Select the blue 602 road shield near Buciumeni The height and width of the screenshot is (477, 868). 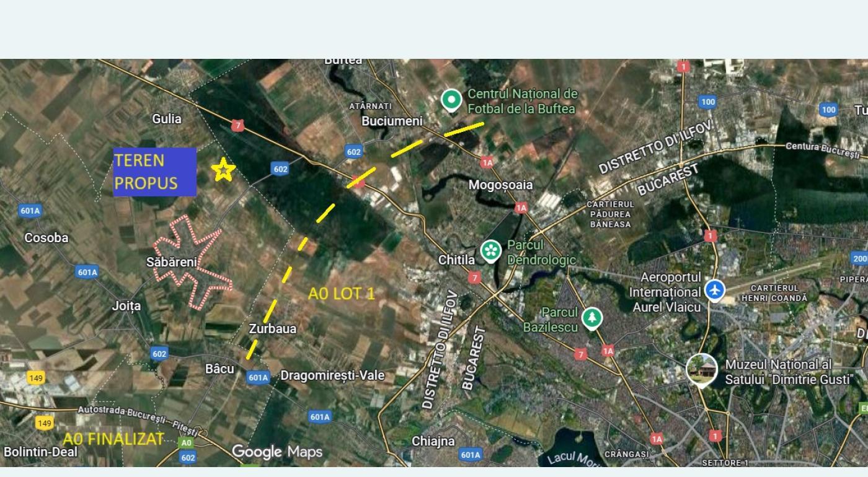pos(353,152)
